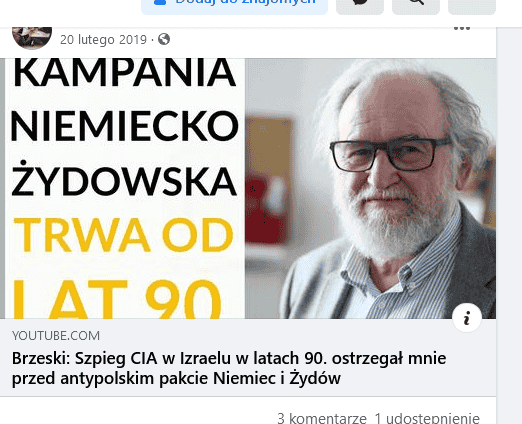Open the rightmost gray profile actions button
The image size is (522, 424).
(472, 6)
